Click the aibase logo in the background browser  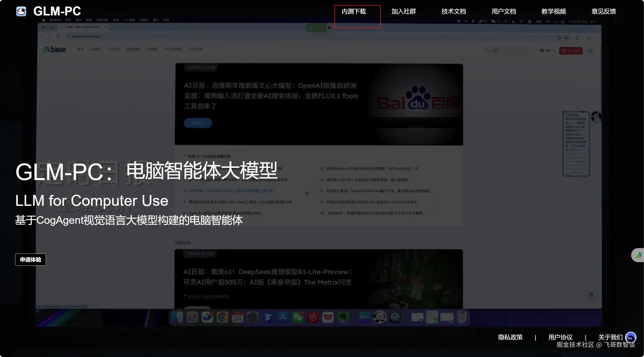(x=55, y=49)
